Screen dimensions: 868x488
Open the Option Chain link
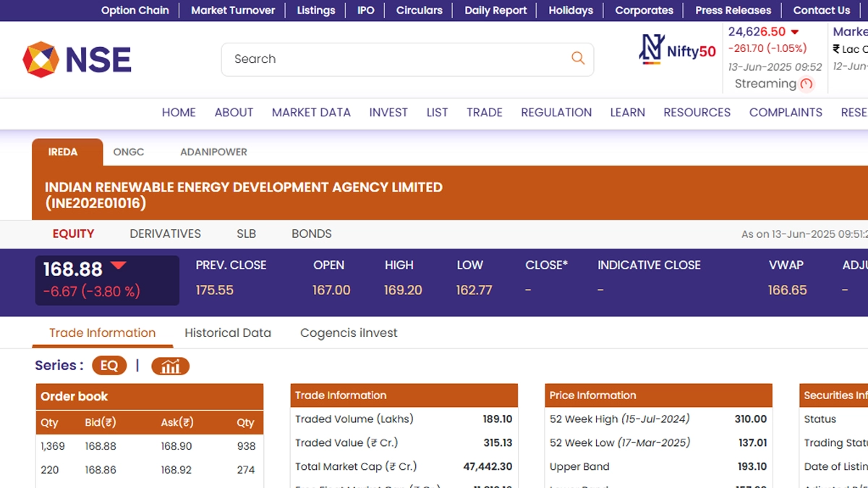[135, 10]
